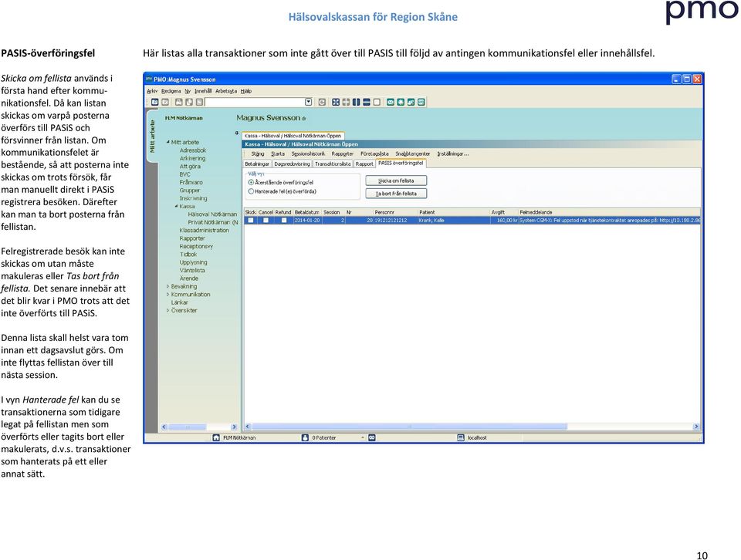
Task: Open the toolbar combo box dropdown arrow
Action: point(309,102)
